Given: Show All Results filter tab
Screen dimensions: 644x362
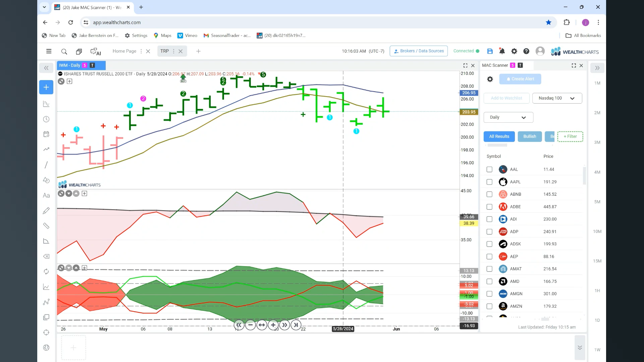Looking at the screenshot, I should coord(499,136).
